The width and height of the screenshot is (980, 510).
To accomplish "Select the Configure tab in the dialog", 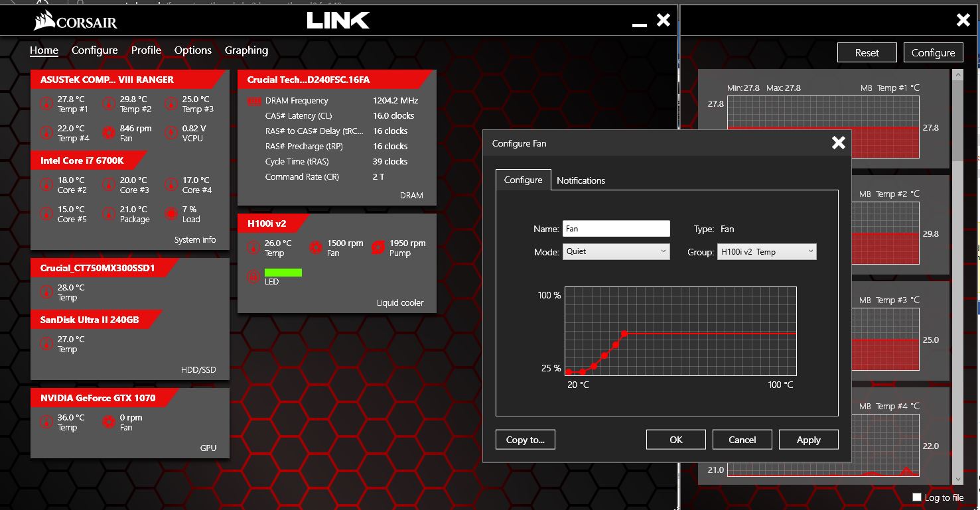I will pyautogui.click(x=523, y=180).
